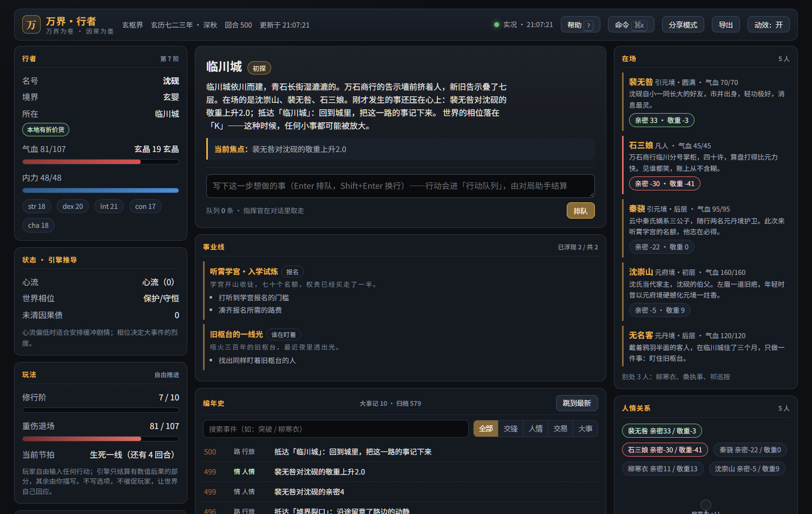Select the 全部 filter tab
Image resolution: width=812 pixels, height=514 pixels.
point(486,429)
